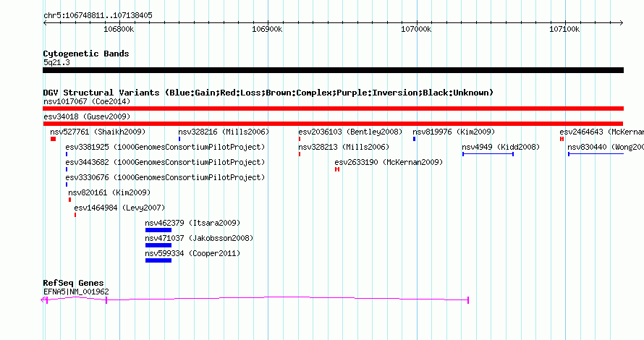The image size is (644, 340).
Task: Click the right arrowhead of the ruler
Action: coord(622,23)
